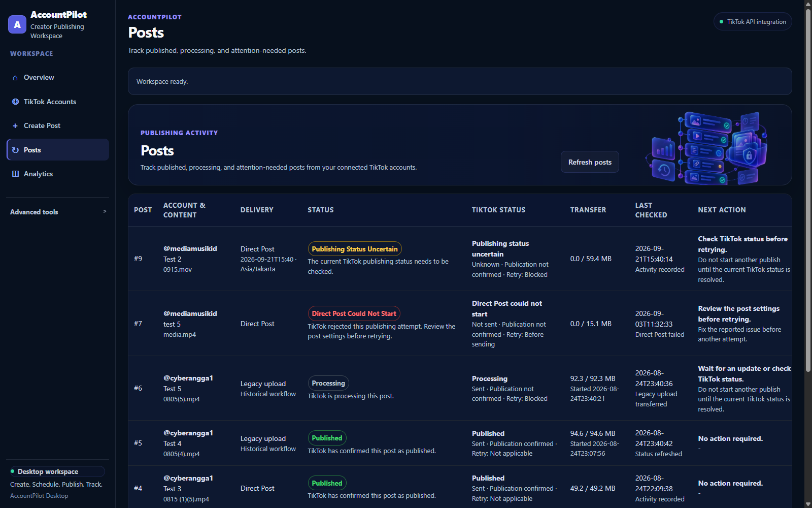Click the Direct Post failed note
812x508 pixels.
pos(660,334)
